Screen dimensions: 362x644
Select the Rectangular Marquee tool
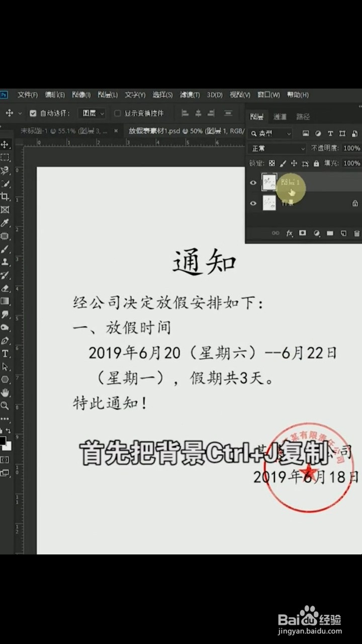coord(5,157)
